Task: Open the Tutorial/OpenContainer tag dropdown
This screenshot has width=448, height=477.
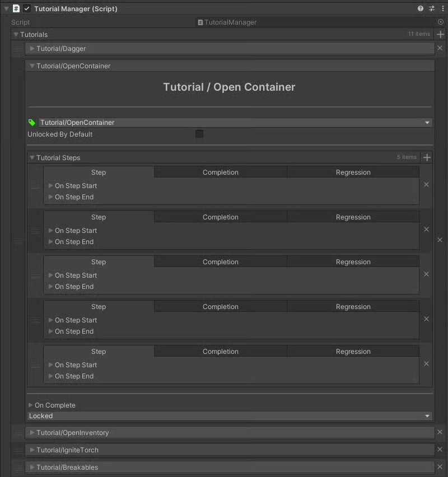Action: point(235,123)
